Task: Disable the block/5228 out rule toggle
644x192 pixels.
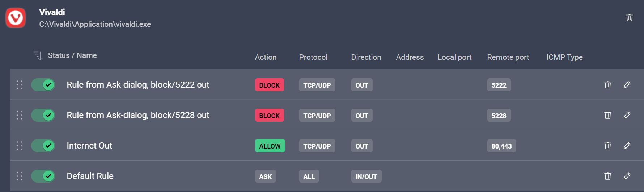Action: [x=43, y=115]
